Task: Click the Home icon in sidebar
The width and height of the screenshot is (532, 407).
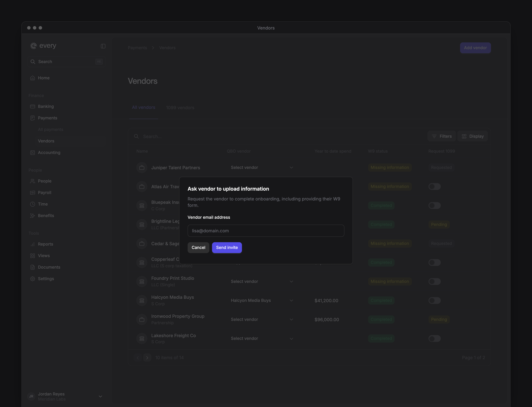Action: [32, 78]
